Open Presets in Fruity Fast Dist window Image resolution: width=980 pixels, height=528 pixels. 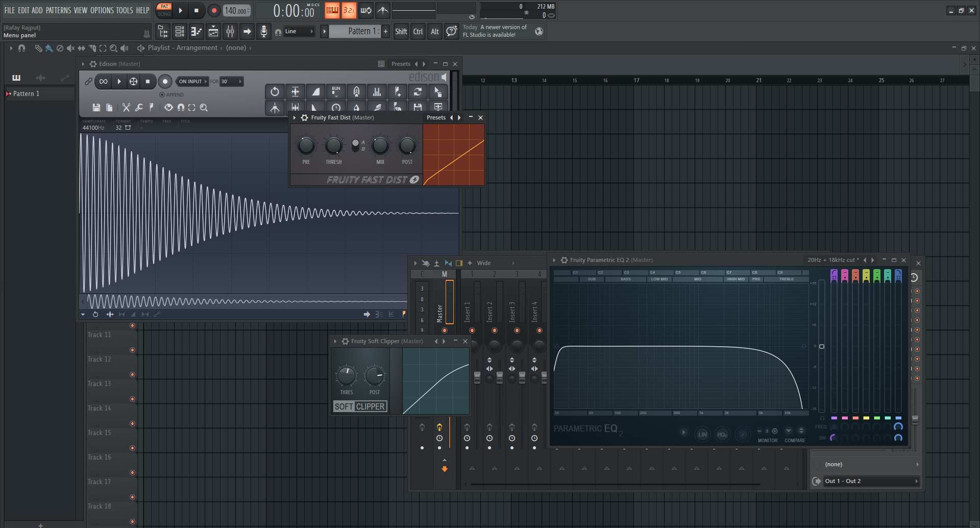pos(436,117)
